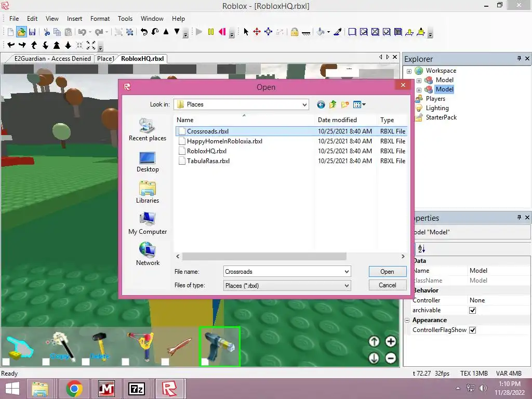Viewport: 532px width, 399px height.
Task: Click the padlock Lock tool icon
Action: pyautogui.click(x=295, y=32)
